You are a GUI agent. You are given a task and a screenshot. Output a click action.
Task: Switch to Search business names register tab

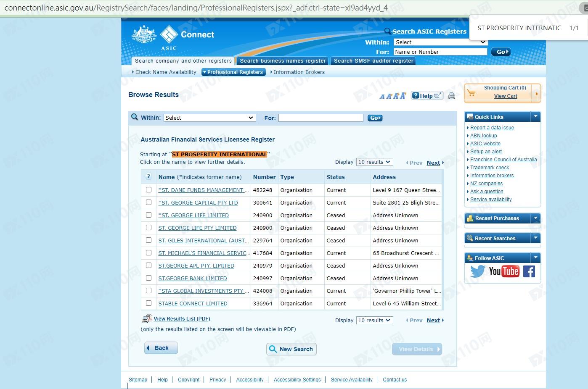click(x=283, y=61)
